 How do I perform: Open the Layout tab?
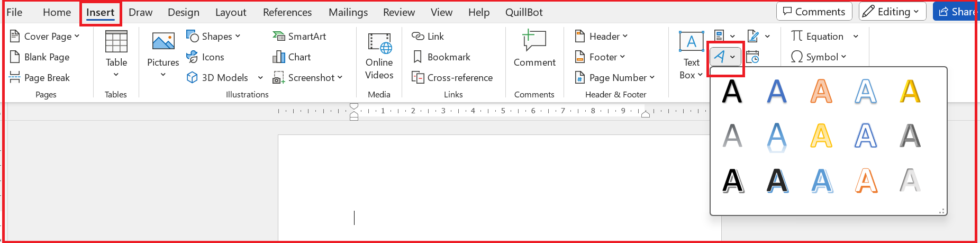231,12
